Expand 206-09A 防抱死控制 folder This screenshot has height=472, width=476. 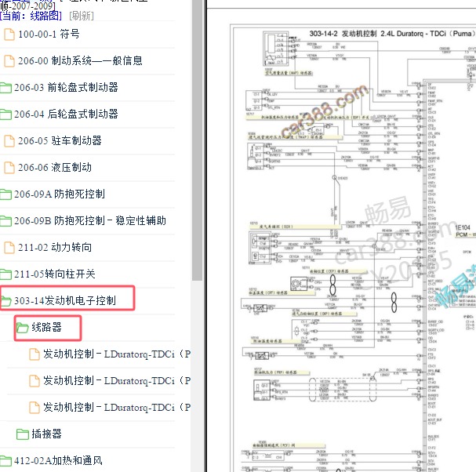pos(60,194)
